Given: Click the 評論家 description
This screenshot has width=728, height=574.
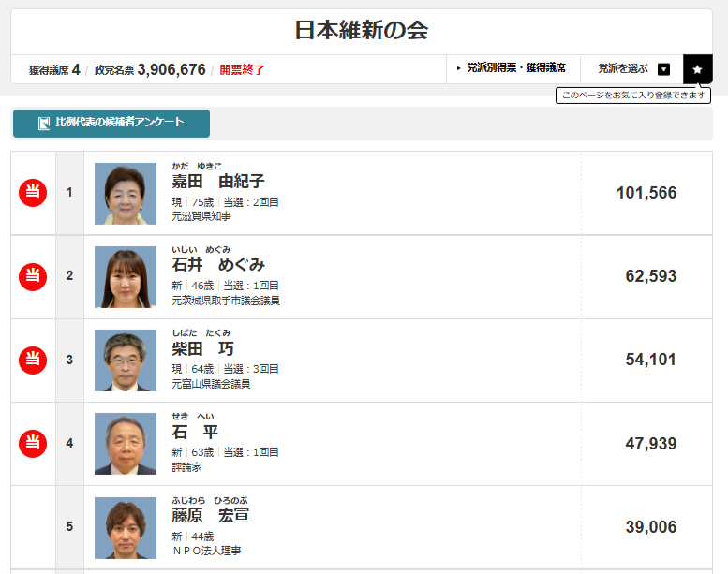Looking at the screenshot, I should 186,467.
